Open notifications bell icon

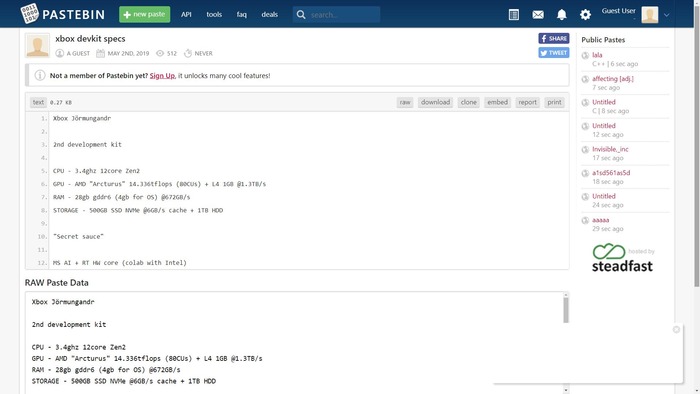[562, 15]
